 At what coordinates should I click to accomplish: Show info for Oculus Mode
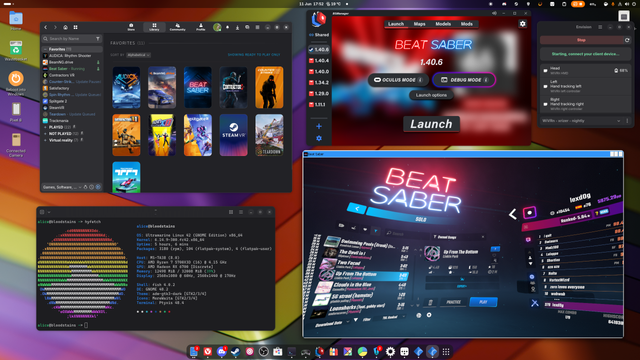click(420, 80)
